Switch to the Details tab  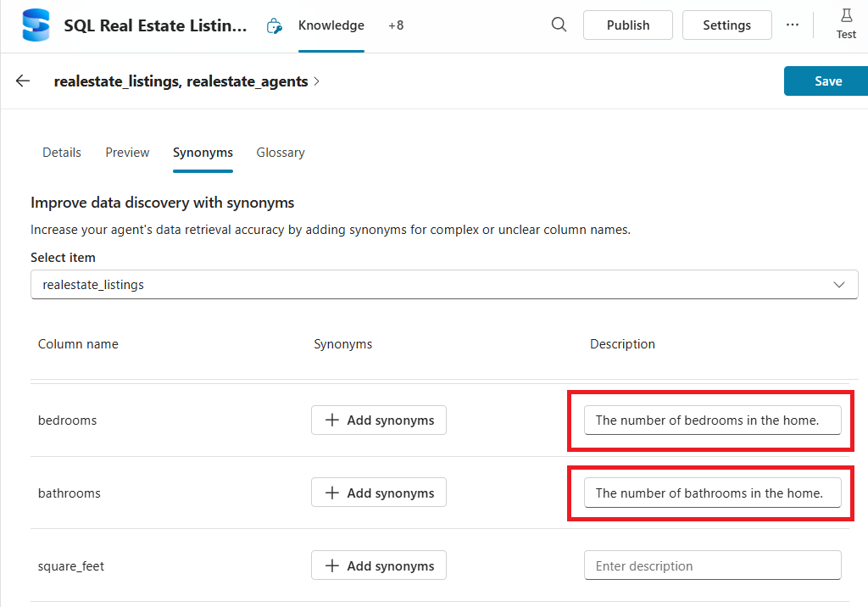pyautogui.click(x=62, y=153)
